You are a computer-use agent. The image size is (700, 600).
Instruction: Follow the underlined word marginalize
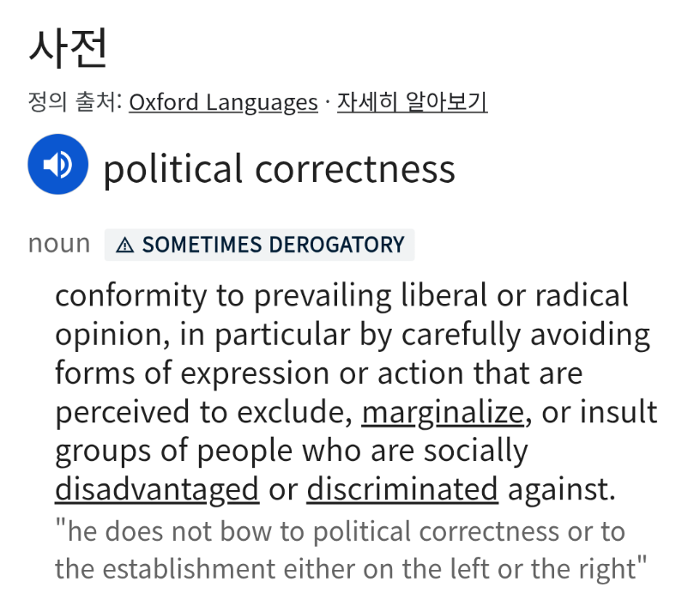(x=443, y=411)
